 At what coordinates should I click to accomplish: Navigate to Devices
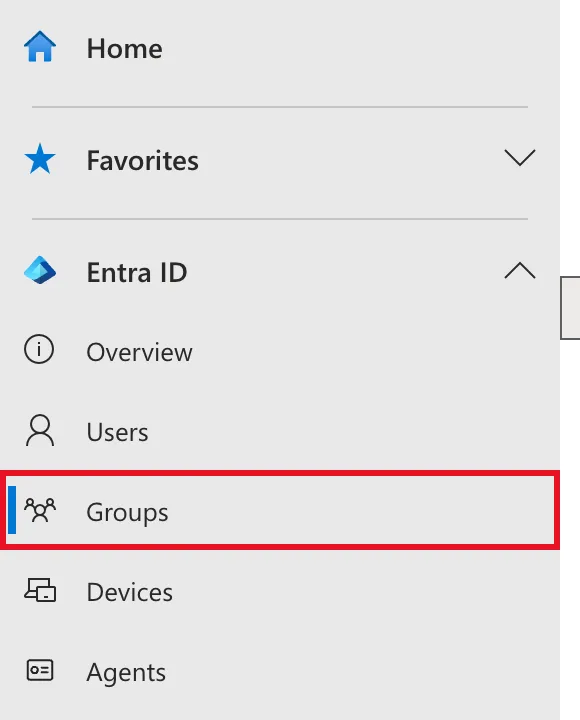click(130, 592)
